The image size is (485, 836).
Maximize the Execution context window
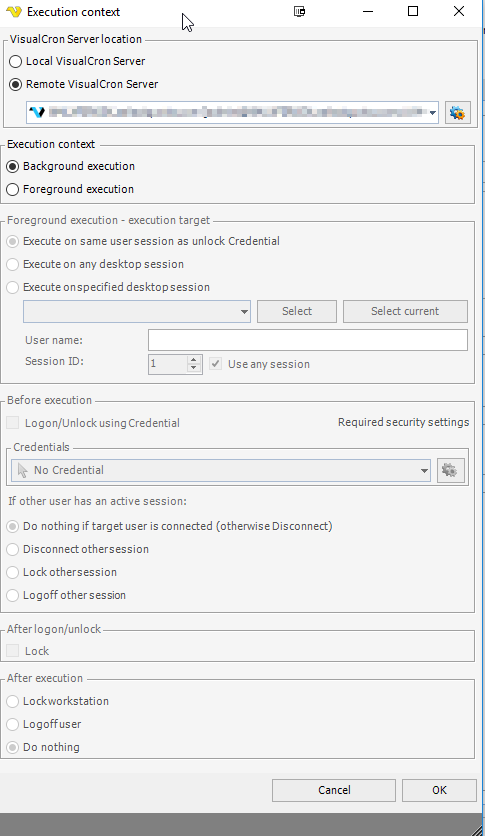pyautogui.click(x=413, y=11)
